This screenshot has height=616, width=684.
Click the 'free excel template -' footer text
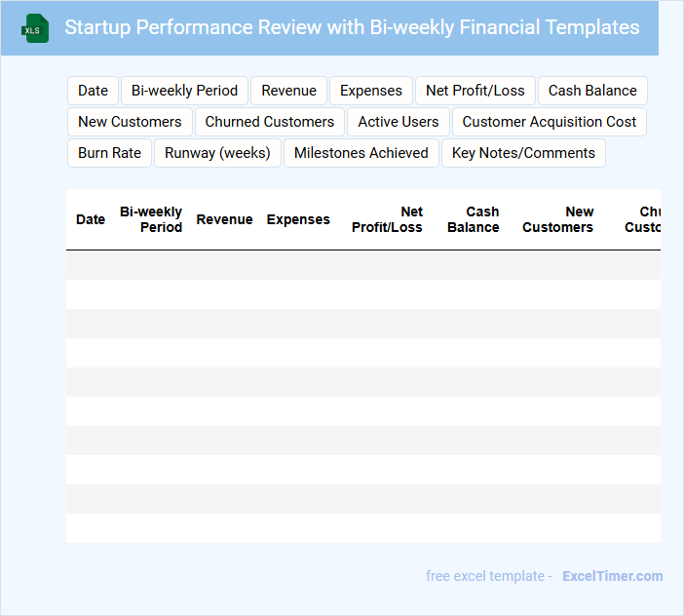click(x=489, y=576)
